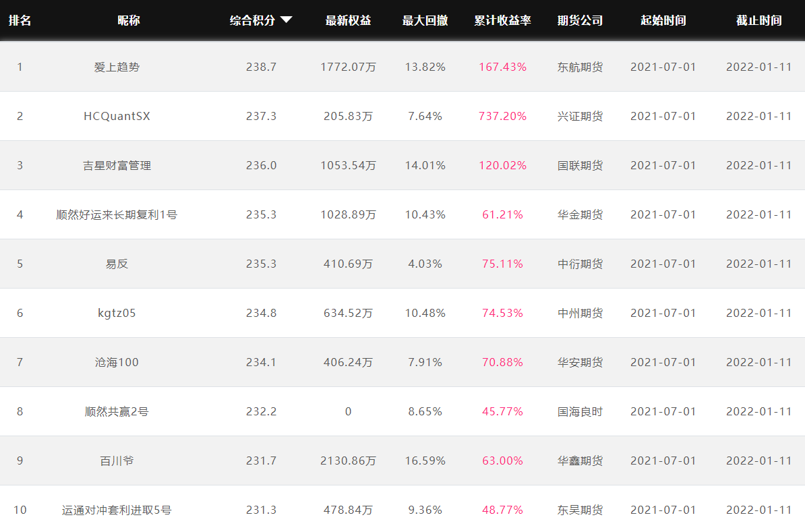The height and width of the screenshot is (532, 805).
Task: Click the 最新权益 column header
Action: [x=348, y=20]
